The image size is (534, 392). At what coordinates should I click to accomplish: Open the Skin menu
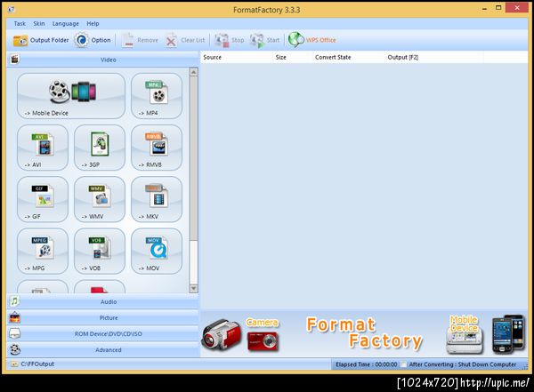(x=39, y=23)
